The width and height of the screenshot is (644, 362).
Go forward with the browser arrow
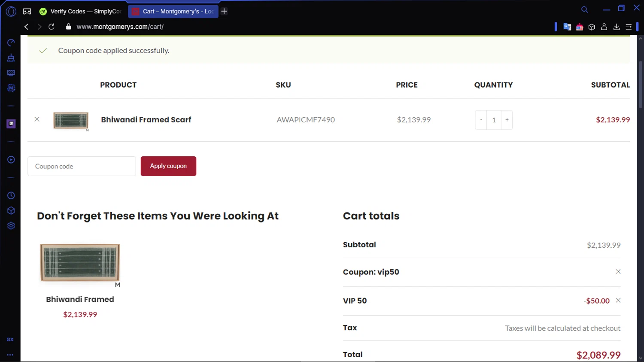39,27
